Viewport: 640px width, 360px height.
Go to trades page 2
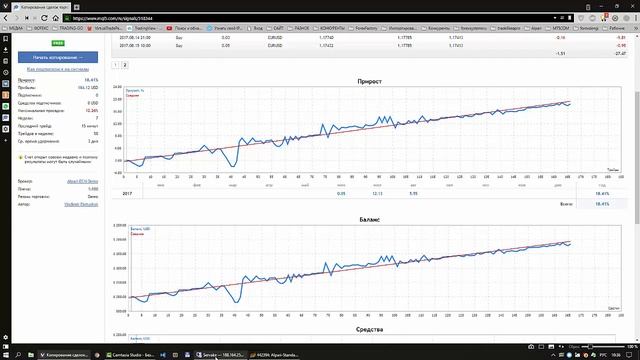(x=125, y=65)
